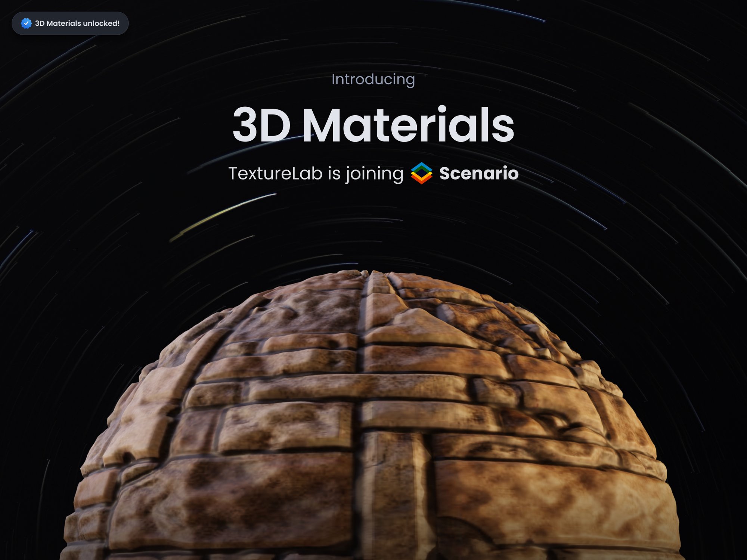
Task: Click the Scenario layered diamond logo
Action: (x=421, y=173)
